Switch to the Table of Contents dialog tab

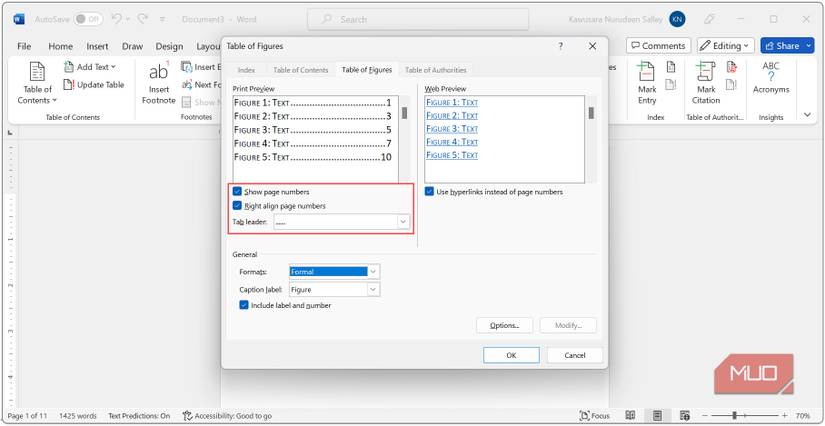[300, 69]
